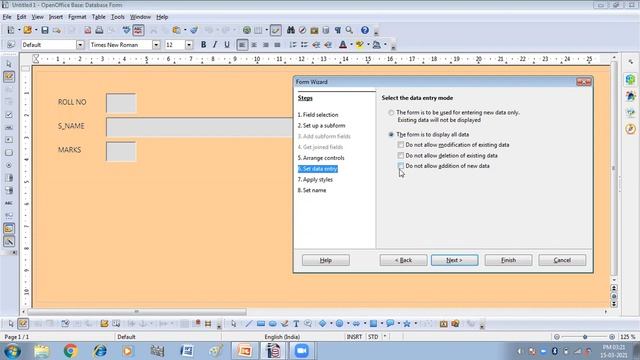Click the Numbering On/Off icon

coord(293,45)
